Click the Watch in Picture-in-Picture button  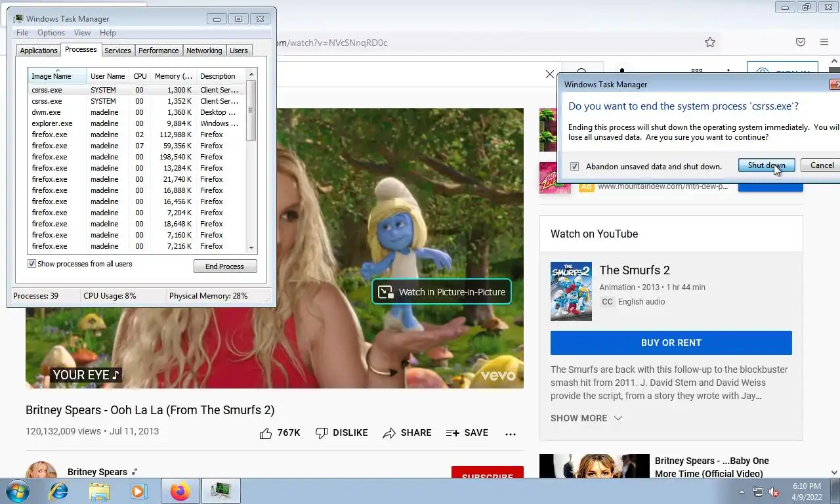click(441, 292)
